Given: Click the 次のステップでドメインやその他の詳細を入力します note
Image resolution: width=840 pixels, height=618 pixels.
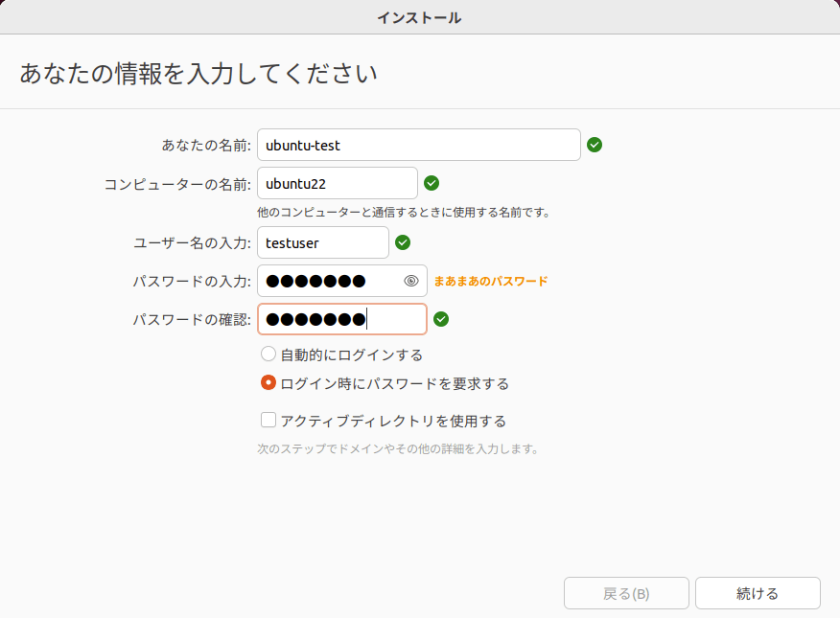Looking at the screenshot, I should click(x=398, y=448).
